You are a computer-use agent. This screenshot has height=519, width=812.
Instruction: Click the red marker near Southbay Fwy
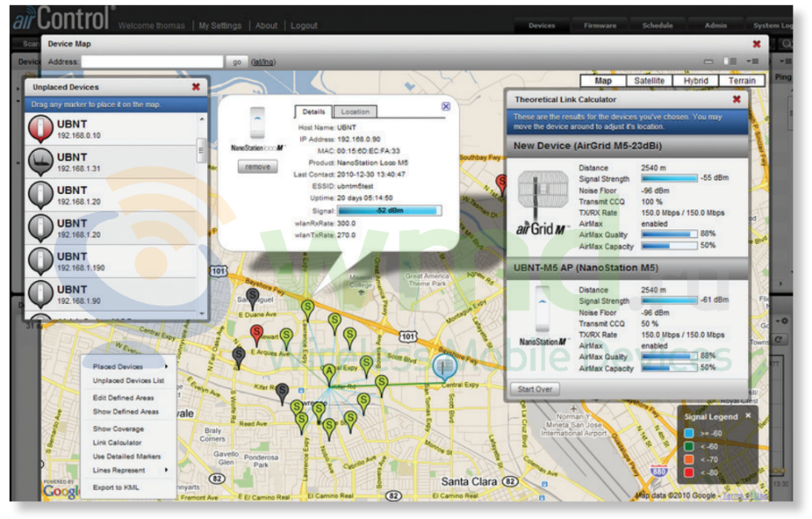tap(501, 184)
